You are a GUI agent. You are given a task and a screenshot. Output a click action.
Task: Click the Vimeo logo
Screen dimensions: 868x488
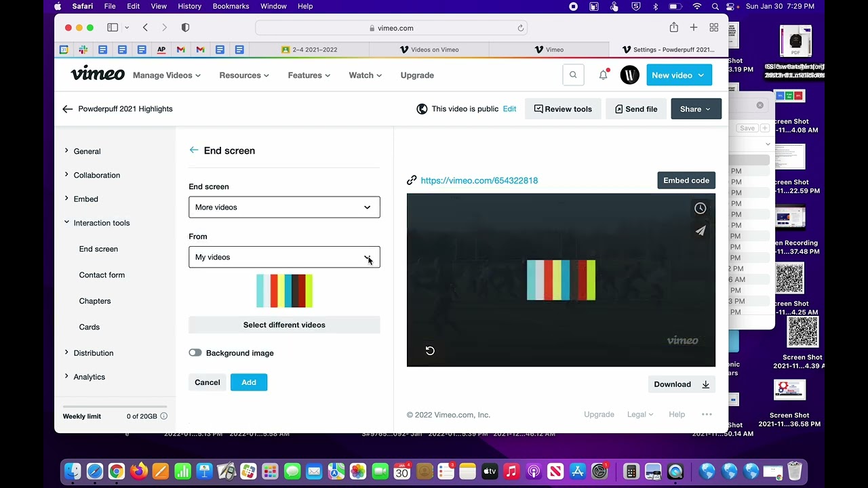(98, 74)
